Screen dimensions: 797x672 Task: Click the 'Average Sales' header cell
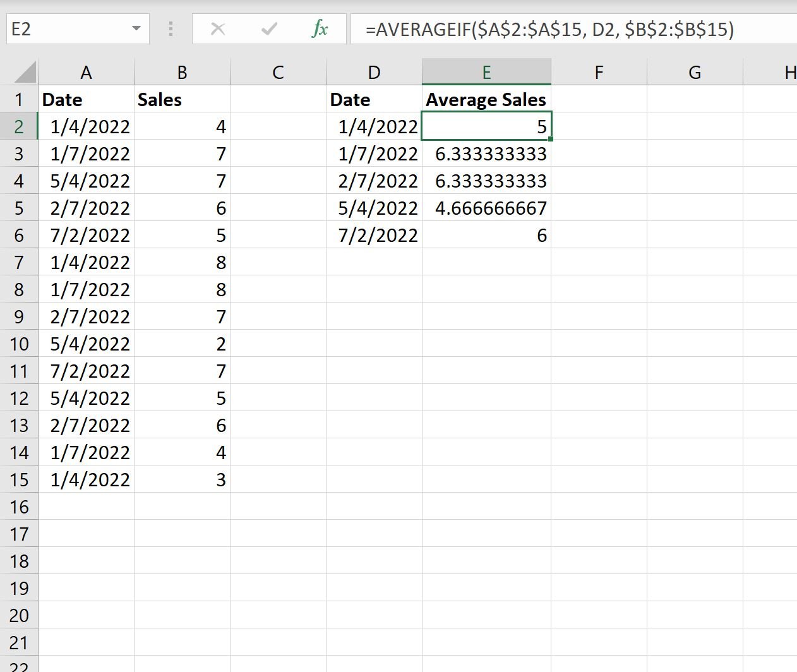(486, 99)
